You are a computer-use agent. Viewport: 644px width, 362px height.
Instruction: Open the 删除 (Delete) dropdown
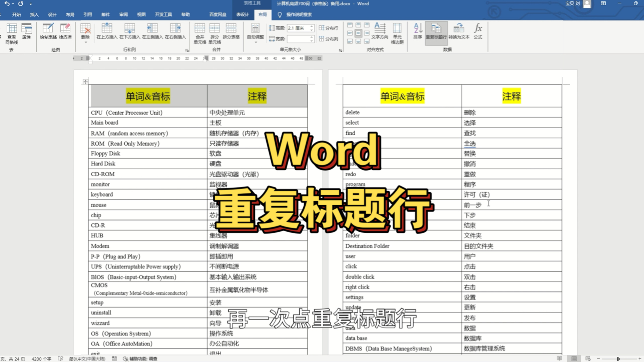point(85,41)
